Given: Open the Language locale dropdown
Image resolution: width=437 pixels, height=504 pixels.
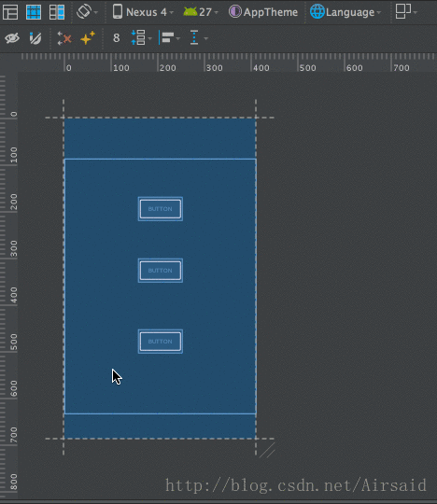Looking at the screenshot, I should 345,12.
